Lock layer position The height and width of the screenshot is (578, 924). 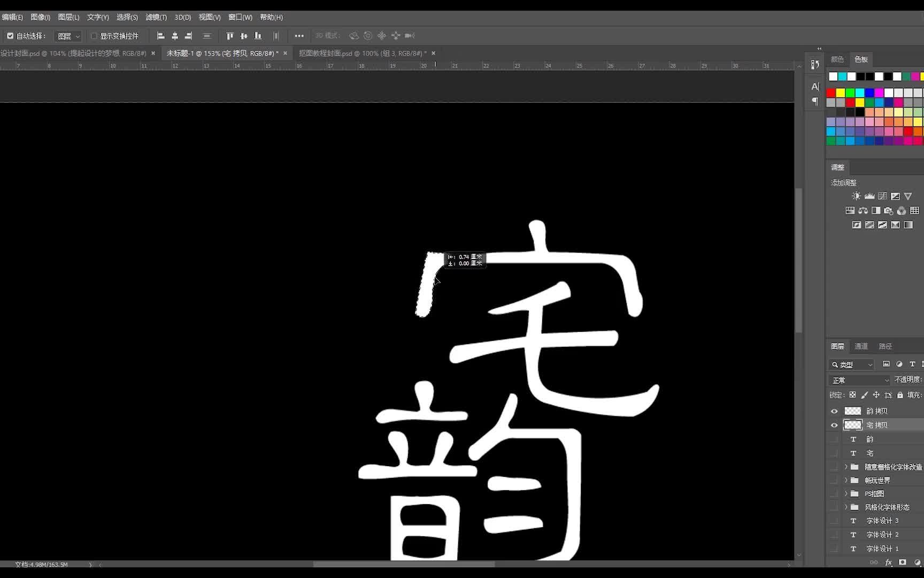(876, 395)
